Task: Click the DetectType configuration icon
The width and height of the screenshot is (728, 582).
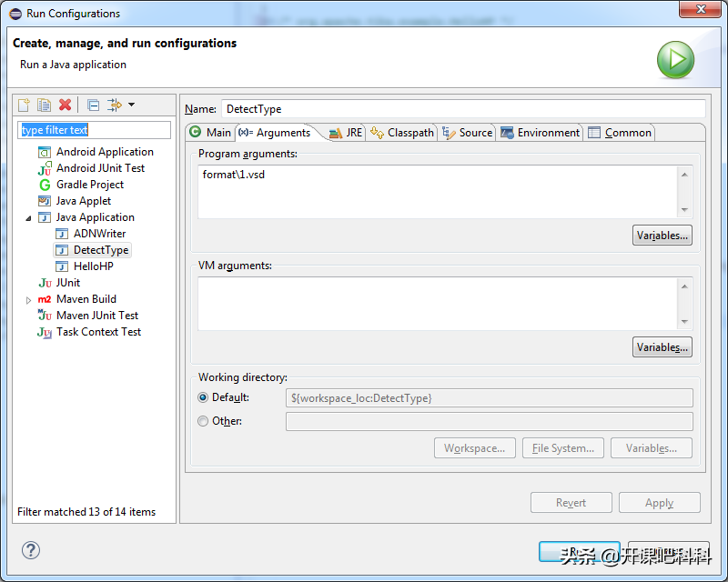Action: coord(62,250)
